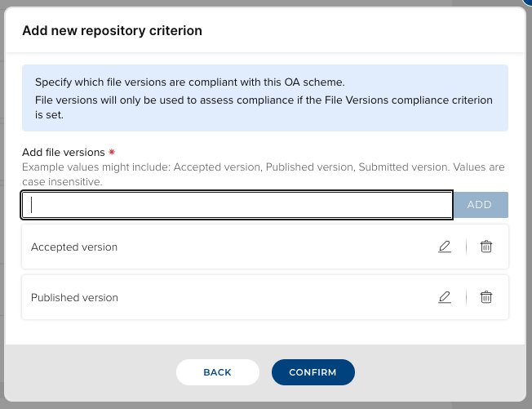Go back with the BACK button

tap(217, 372)
